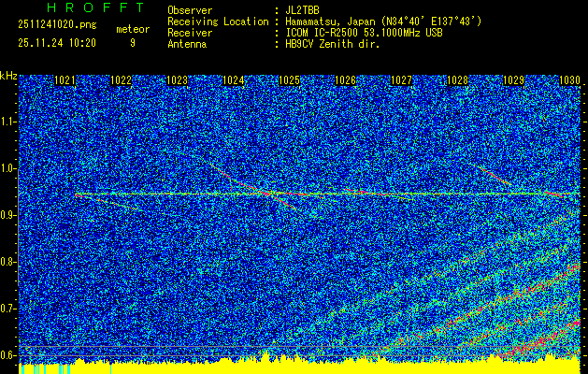Select the JL2TBB observer callsign

coord(303,9)
